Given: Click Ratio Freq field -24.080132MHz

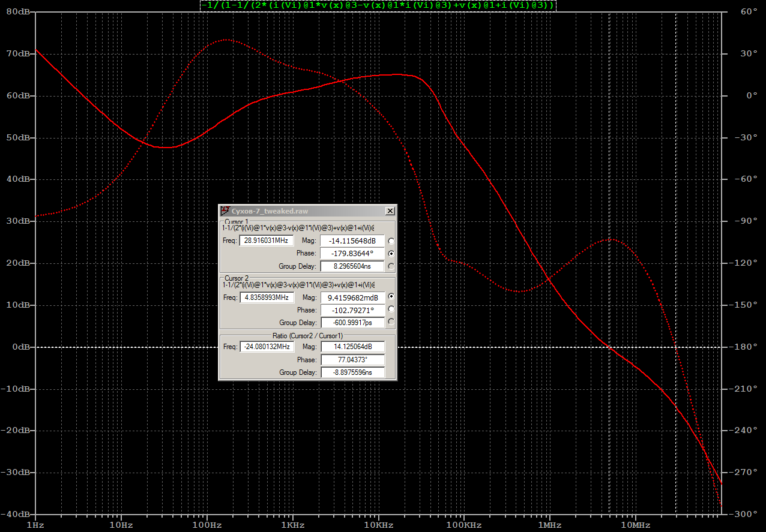Looking at the screenshot, I should [267, 347].
